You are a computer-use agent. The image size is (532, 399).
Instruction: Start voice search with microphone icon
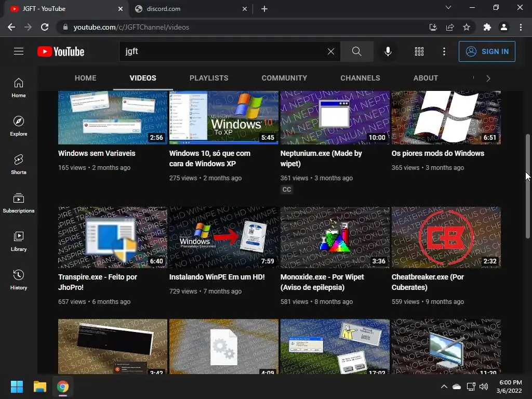tap(388, 51)
